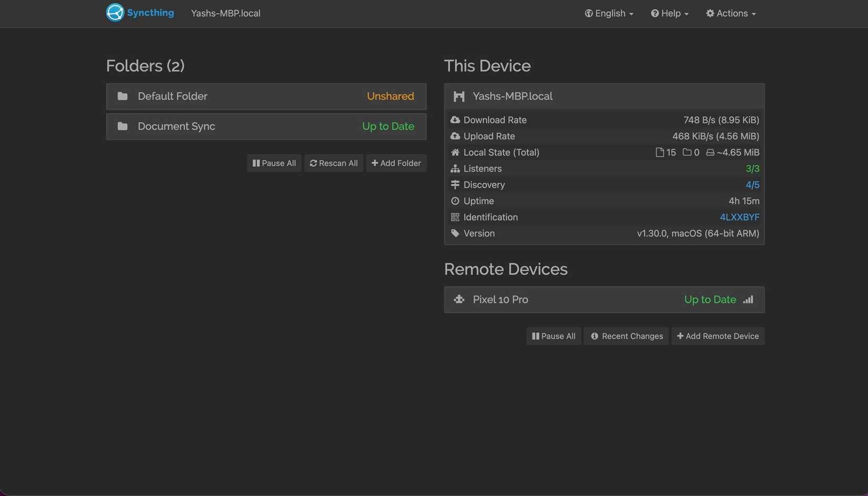This screenshot has width=868, height=496.
Task: Click the folder icon beside Document Sync
Action: 123,126
